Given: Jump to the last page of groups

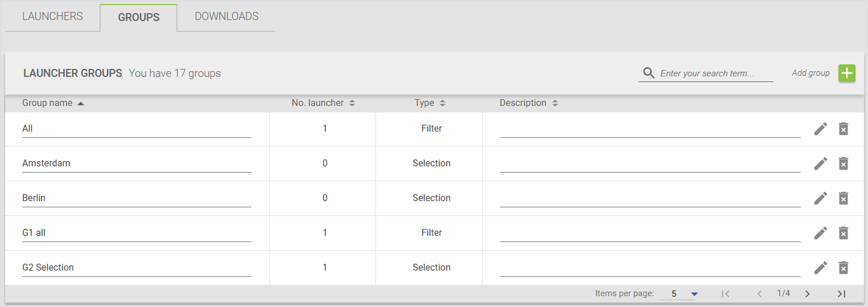Looking at the screenshot, I should (841, 294).
